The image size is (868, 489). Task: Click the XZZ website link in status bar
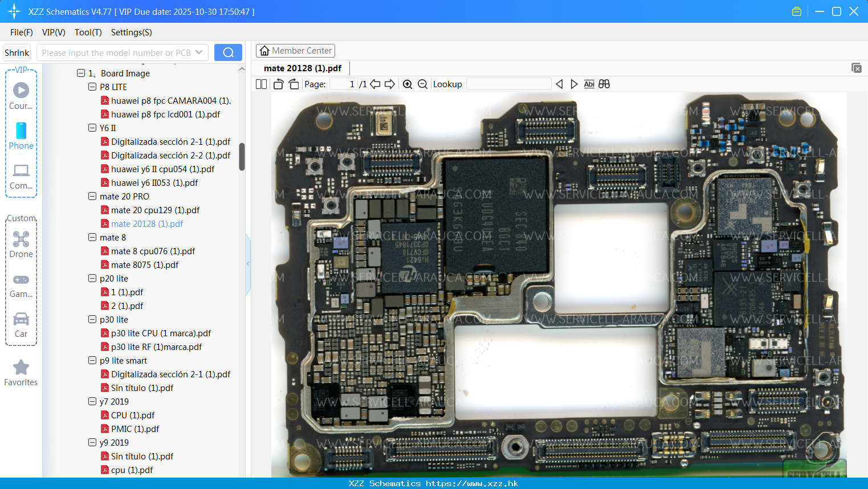pyautogui.click(x=472, y=483)
